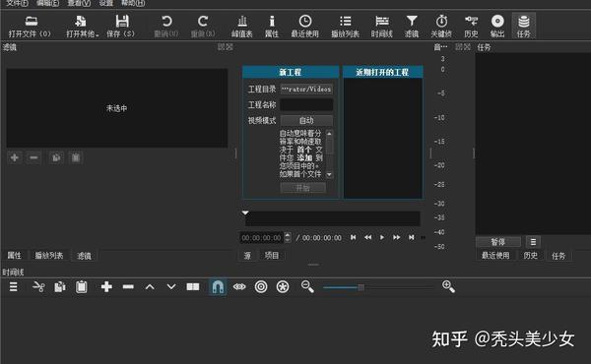The image size is (591, 364).
Task: Click the timecode spinner arrows
Action: pyautogui.click(x=288, y=237)
